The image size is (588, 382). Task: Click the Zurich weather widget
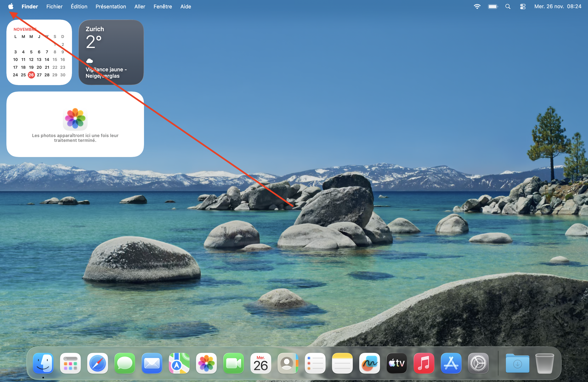point(111,52)
